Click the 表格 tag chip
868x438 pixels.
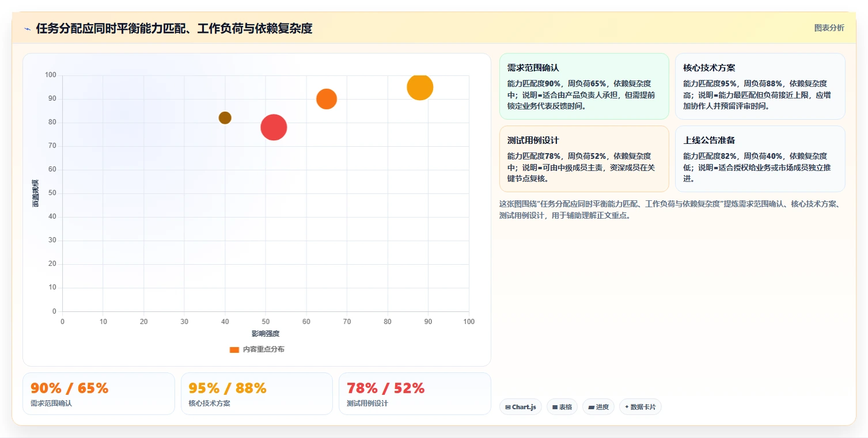click(x=562, y=407)
